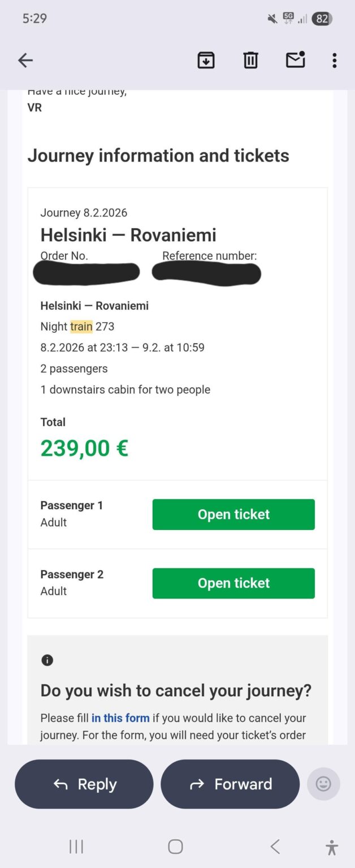
Task: Tap the navigation back chevron
Action: point(275,846)
